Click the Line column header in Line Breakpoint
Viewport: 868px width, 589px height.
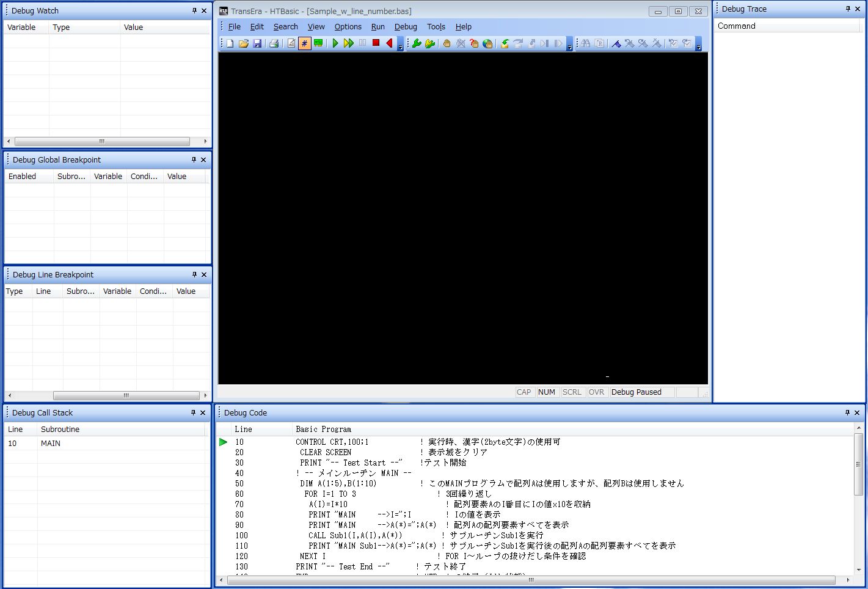tap(48, 291)
